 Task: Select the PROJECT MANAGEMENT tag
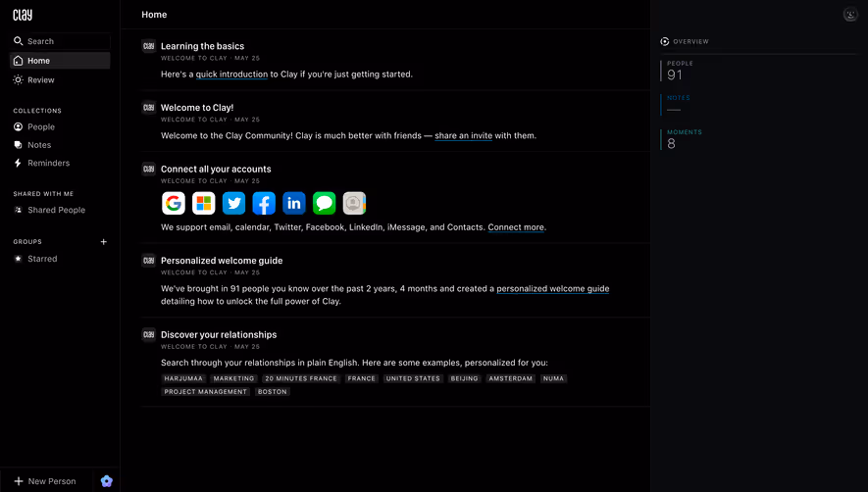(205, 391)
